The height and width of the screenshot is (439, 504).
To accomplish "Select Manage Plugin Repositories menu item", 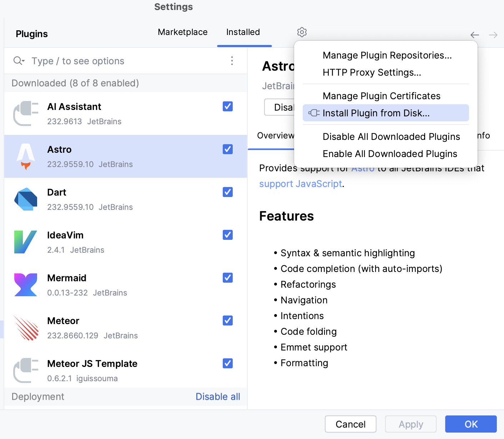I will [x=387, y=55].
